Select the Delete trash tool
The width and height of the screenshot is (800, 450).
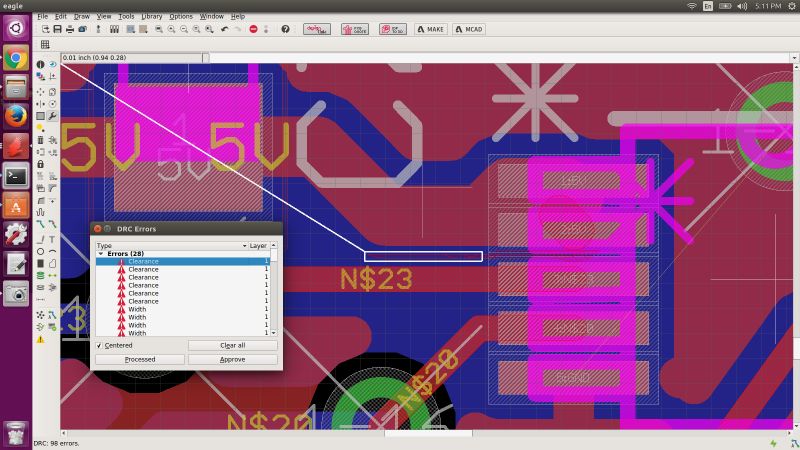tap(40, 140)
